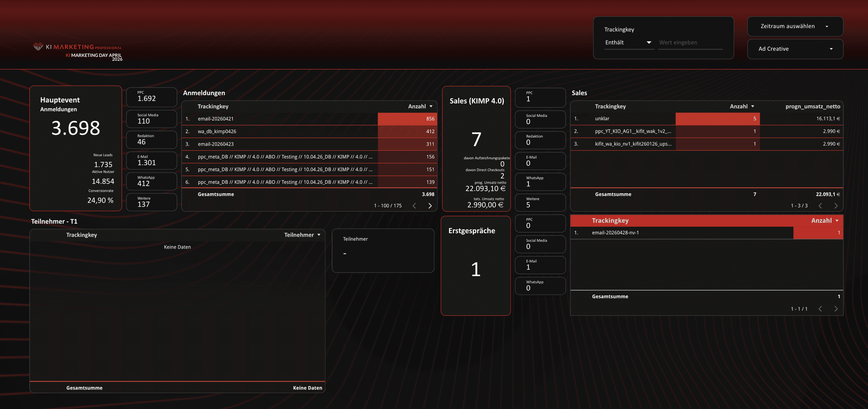The height and width of the screenshot is (409, 868).
Task: Click previous page arrow in Erstgespräche table
Action: 820,309
